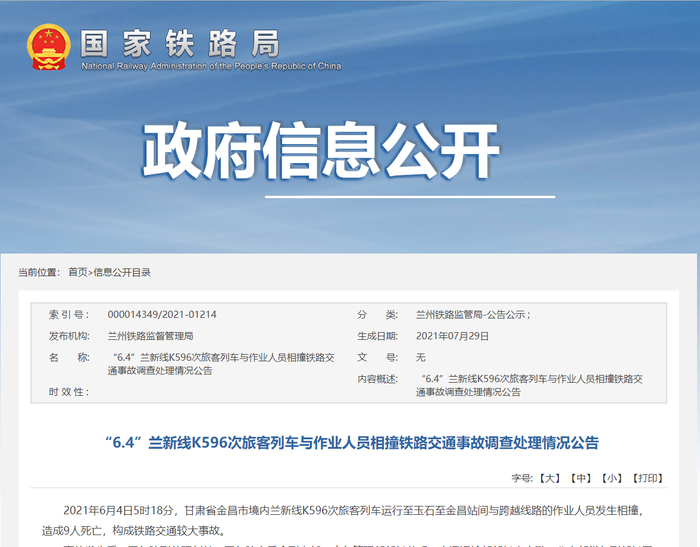Image resolution: width=700 pixels, height=547 pixels.
Task: Click the national emblem logo
Action: (x=48, y=47)
